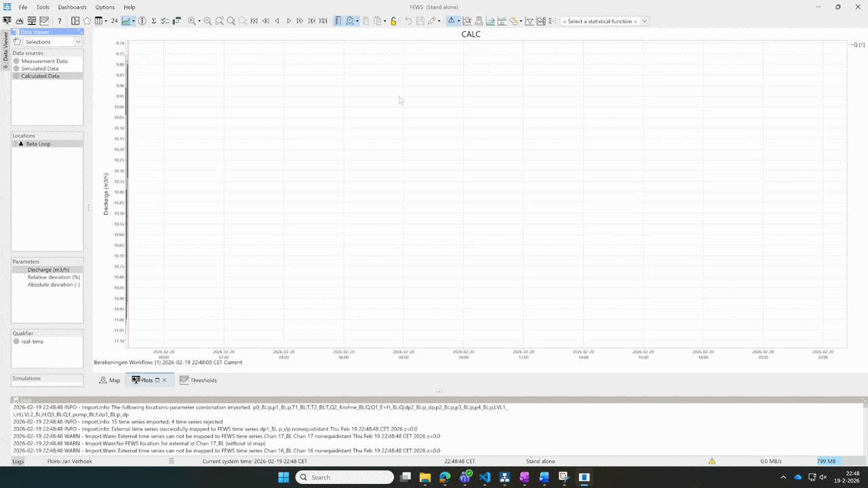This screenshot has height=488, width=868.
Task: Switch to the Map tab
Action: (109, 380)
